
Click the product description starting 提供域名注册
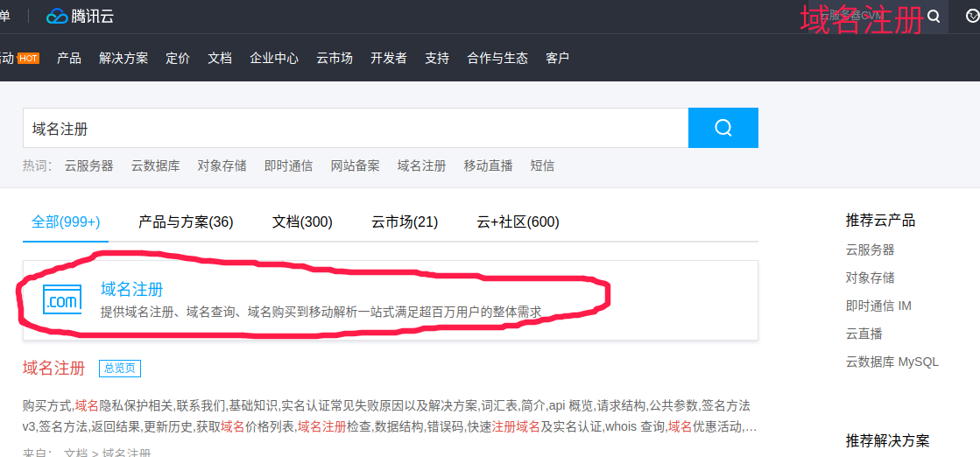(x=321, y=312)
